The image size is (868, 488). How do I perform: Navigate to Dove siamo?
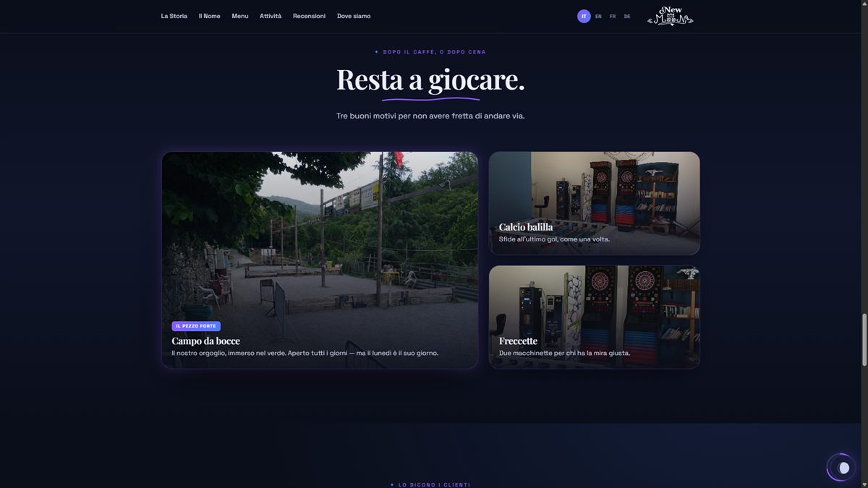pyautogui.click(x=354, y=16)
